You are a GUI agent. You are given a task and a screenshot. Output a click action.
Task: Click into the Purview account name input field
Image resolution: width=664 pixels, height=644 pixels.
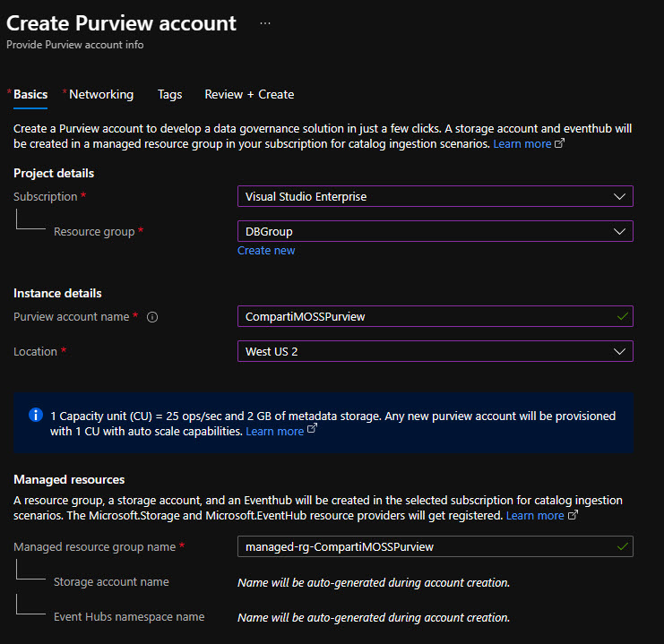[x=435, y=316]
